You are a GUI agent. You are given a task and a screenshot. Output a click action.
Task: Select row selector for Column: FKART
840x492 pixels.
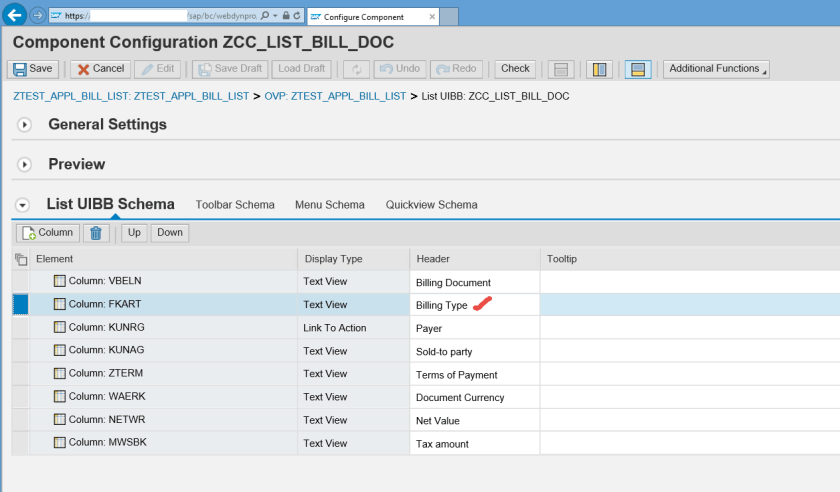click(20, 304)
